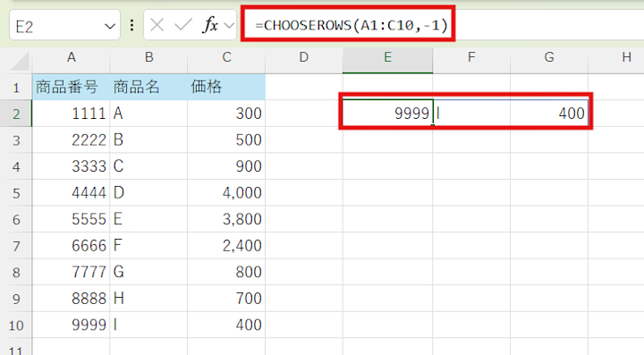Select column G header
Viewport: 644px width, 355px height.
pyautogui.click(x=549, y=57)
